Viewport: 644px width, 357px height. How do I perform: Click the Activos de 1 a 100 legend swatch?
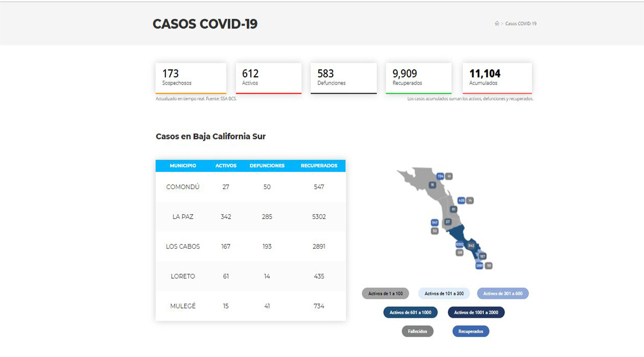point(385,294)
